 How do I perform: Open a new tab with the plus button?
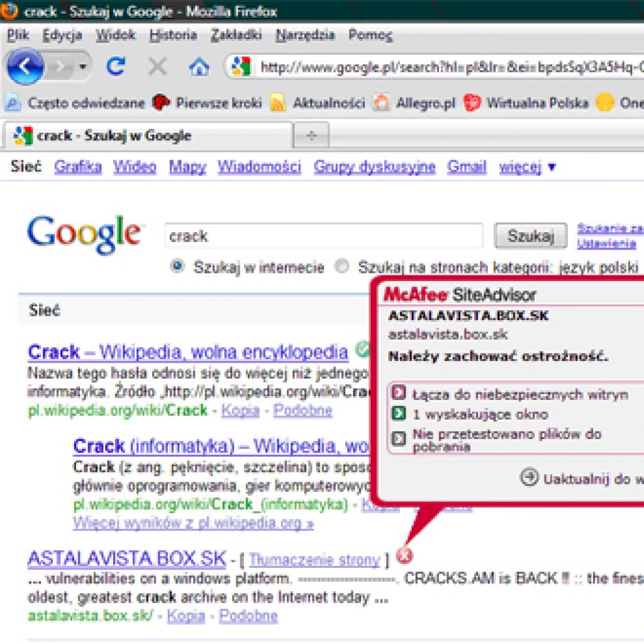click(x=311, y=135)
